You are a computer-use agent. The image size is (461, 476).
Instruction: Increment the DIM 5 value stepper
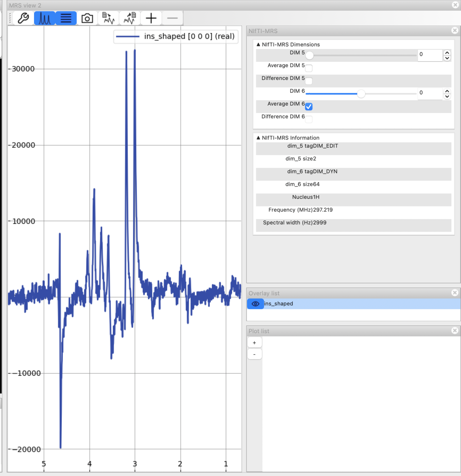pos(447,52)
